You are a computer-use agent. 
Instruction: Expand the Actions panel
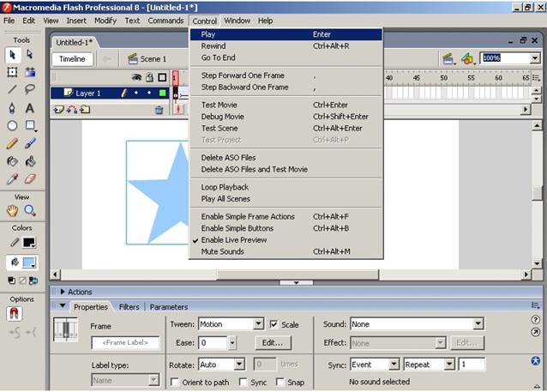(63, 292)
